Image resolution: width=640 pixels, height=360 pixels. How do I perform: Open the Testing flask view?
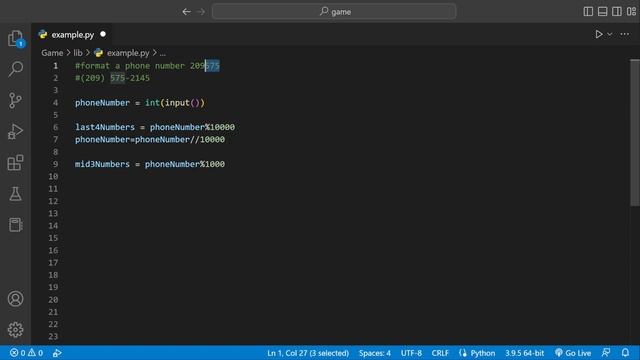[x=16, y=194]
